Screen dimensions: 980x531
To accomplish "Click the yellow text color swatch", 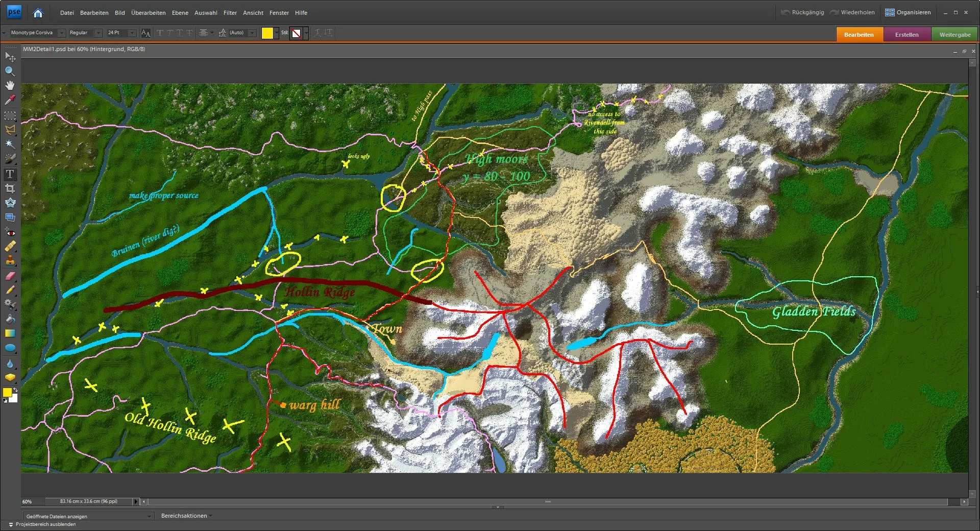I will point(267,33).
